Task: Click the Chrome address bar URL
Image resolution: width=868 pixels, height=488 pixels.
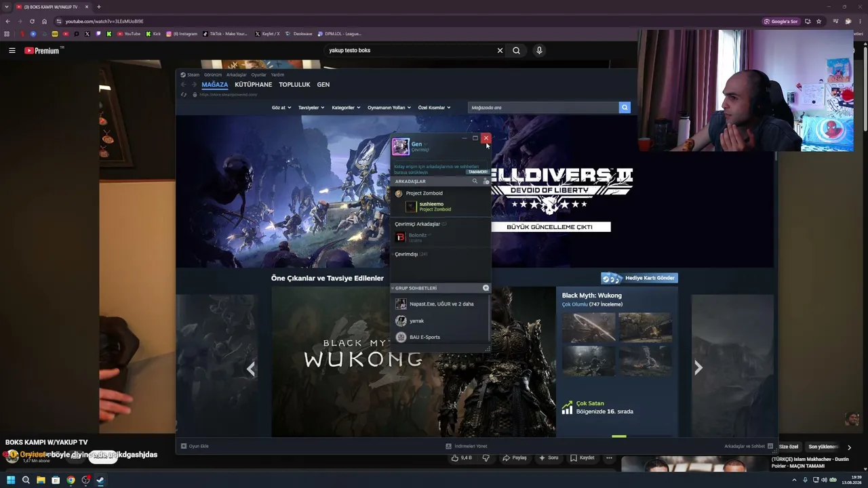Action: coord(104,21)
